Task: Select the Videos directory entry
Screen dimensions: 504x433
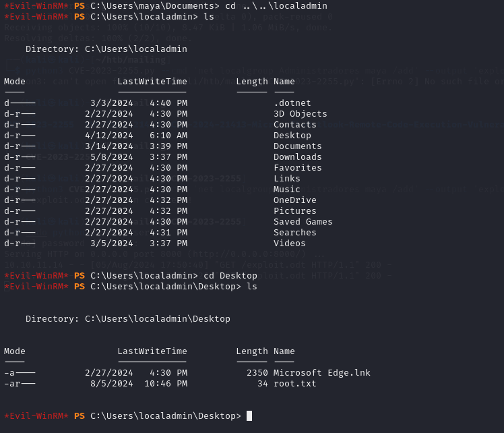Action: click(289, 243)
